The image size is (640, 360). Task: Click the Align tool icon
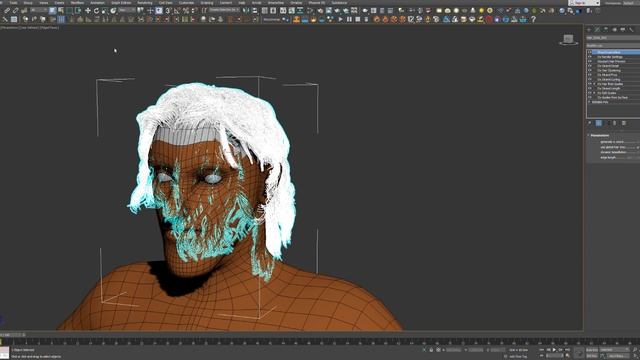coord(254,10)
